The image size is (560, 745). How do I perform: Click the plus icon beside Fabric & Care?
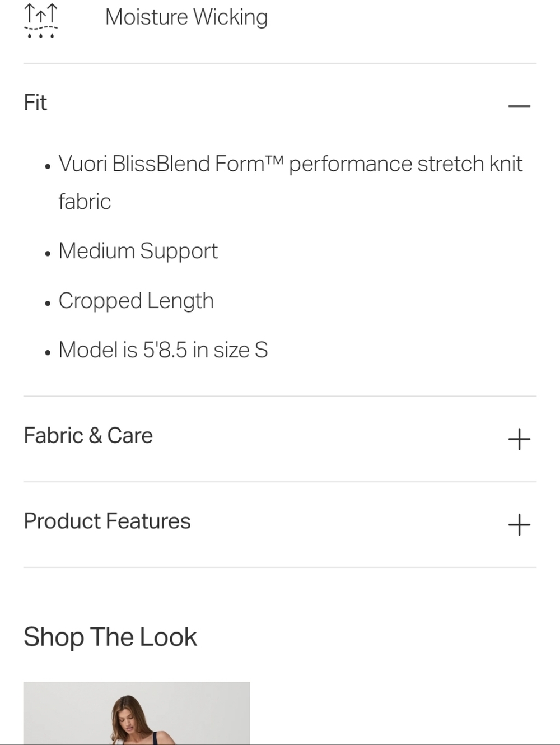pos(519,439)
